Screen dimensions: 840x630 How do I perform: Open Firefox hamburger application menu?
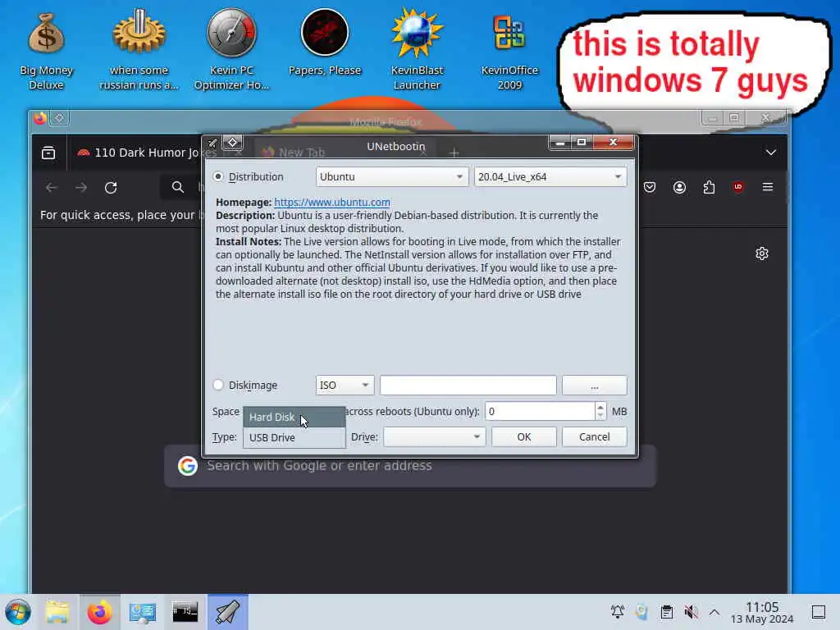point(768,187)
